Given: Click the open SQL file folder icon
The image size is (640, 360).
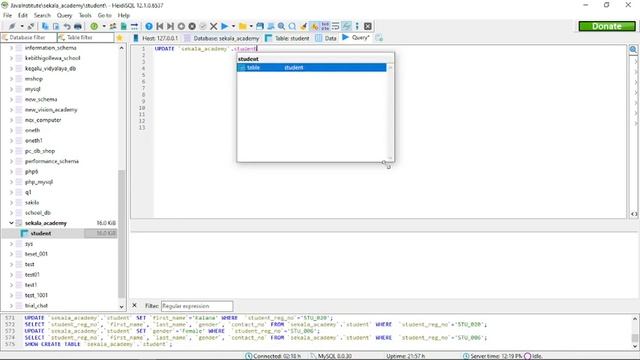Looking at the screenshot, I should tap(243, 26).
